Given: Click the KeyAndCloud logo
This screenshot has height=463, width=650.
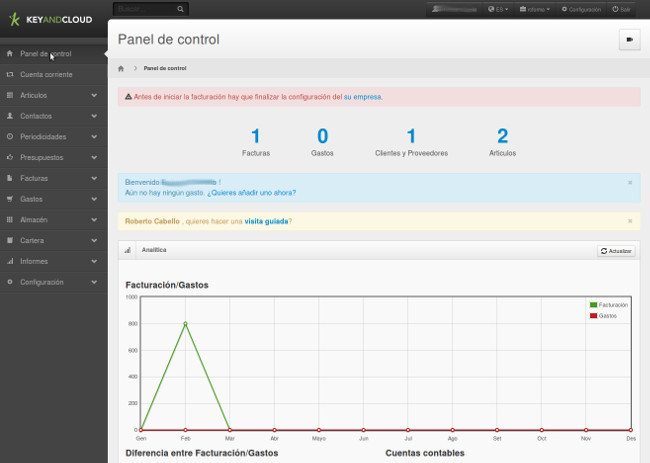Looking at the screenshot, I should tap(51, 19).
